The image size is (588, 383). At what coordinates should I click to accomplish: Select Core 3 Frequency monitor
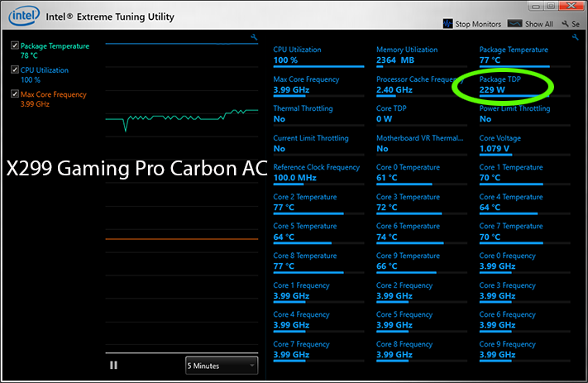tap(524, 291)
